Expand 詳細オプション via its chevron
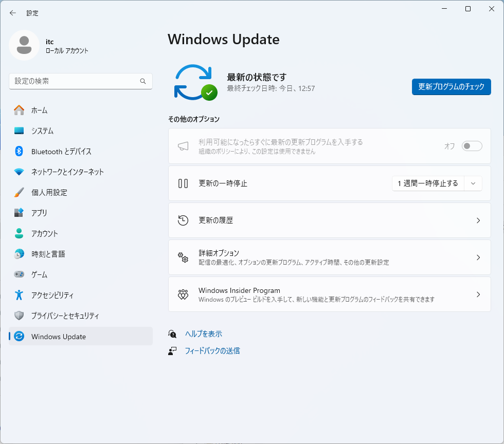This screenshot has height=444, width=504. [x=478, y=257]
